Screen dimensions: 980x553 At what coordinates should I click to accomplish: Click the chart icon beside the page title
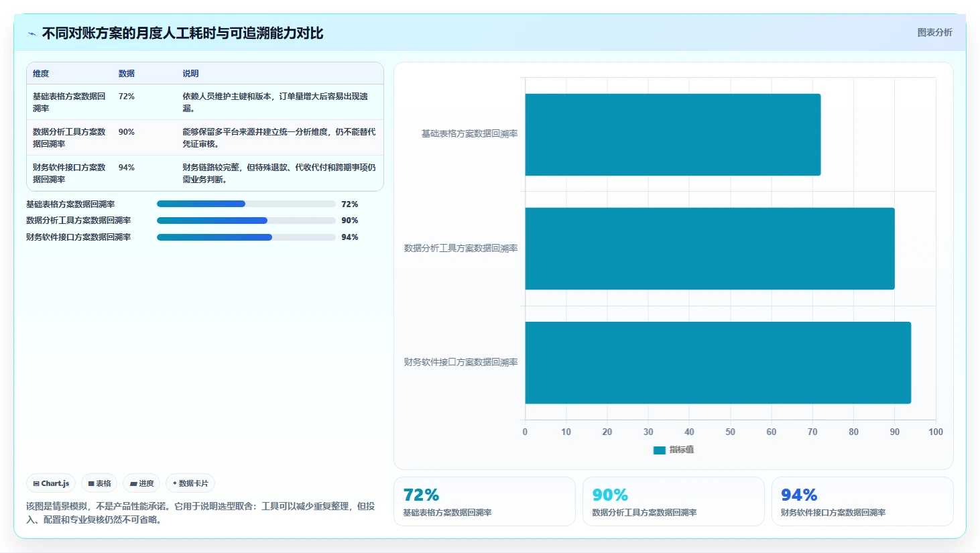tap(32, 34)
